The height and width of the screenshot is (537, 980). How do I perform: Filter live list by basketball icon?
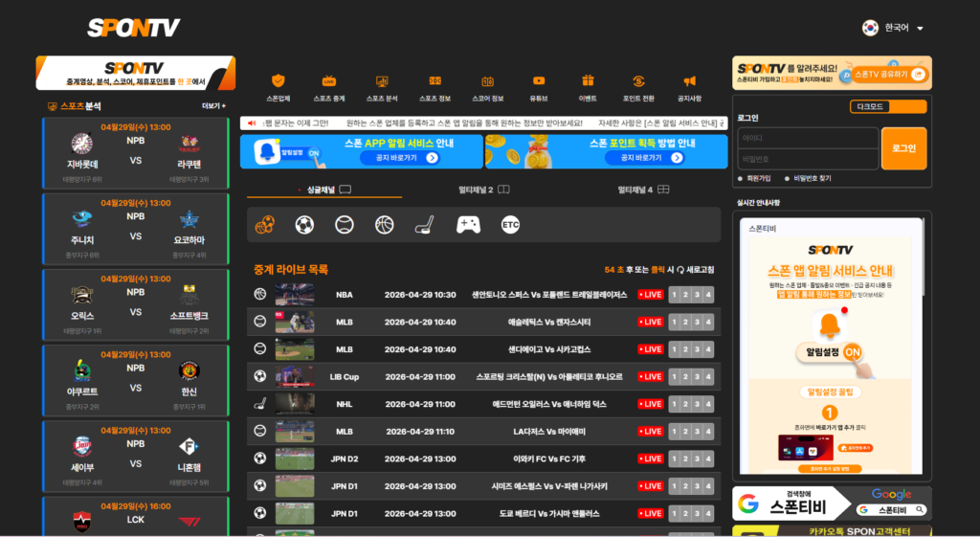(x=385, y=224)
